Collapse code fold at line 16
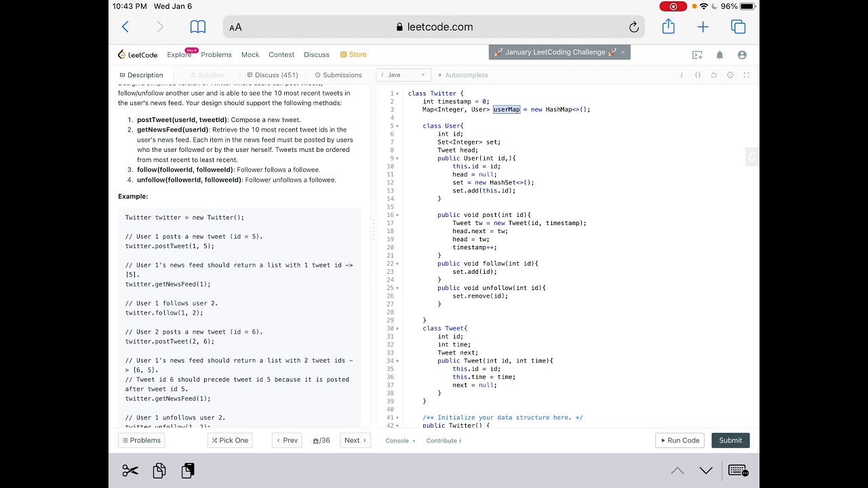This screenshot has width=868, height=488. tap(397, 215)
